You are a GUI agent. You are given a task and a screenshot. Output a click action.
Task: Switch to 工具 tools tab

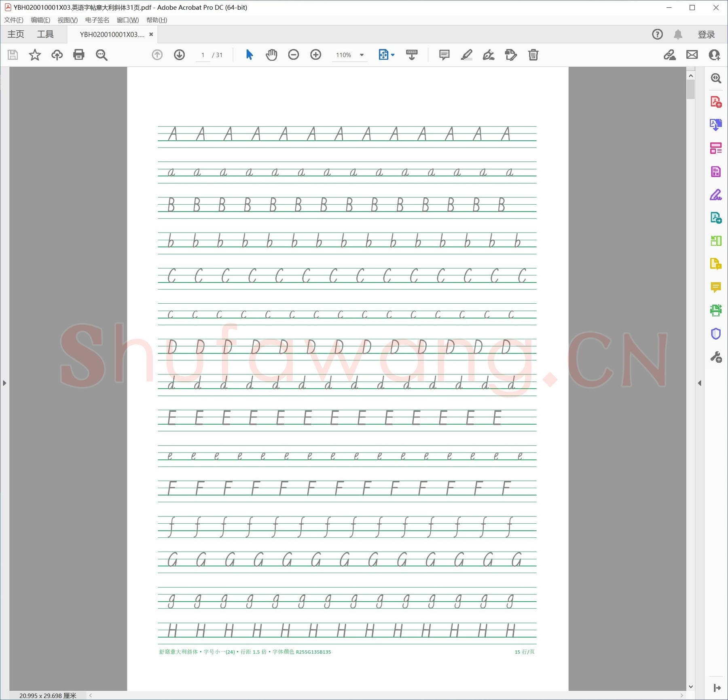tap(45, 34)
